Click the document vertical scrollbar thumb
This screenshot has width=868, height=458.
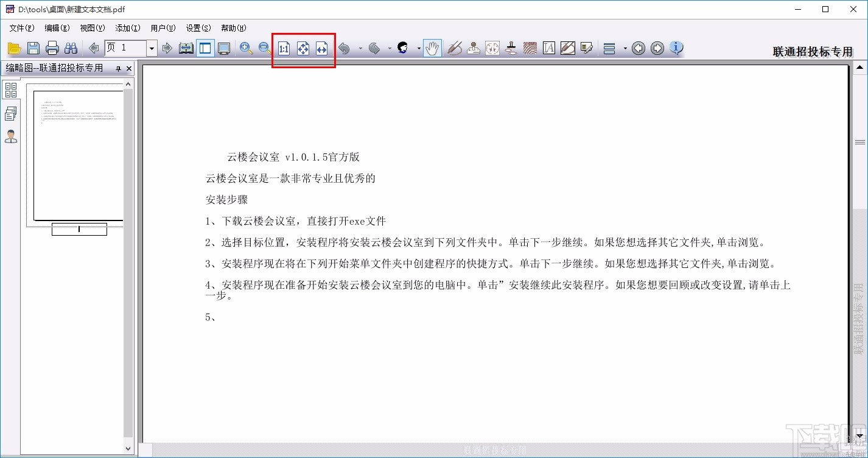(860, 142)
